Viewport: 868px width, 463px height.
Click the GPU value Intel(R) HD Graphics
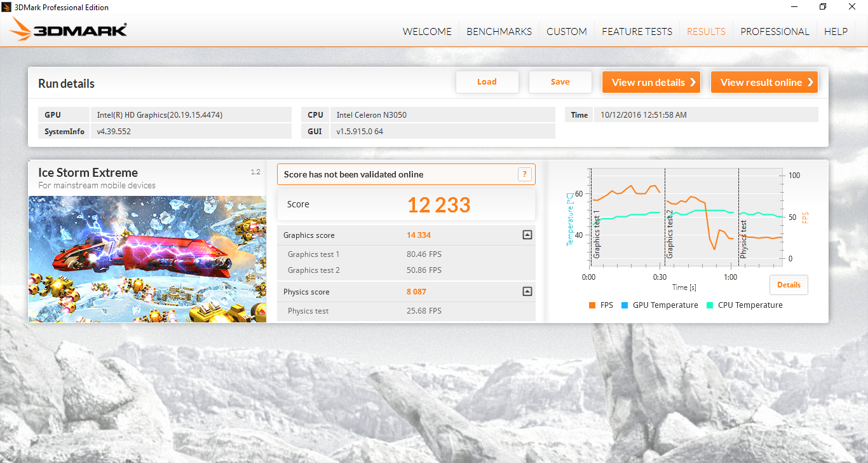pos(159,115)
